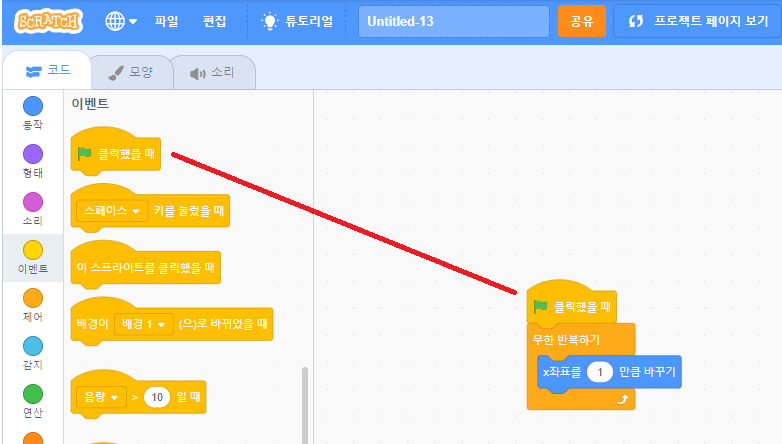Click the loop arrow icon in 무한 반복하기
Screen dimensions: 782x444
[622, 399]
